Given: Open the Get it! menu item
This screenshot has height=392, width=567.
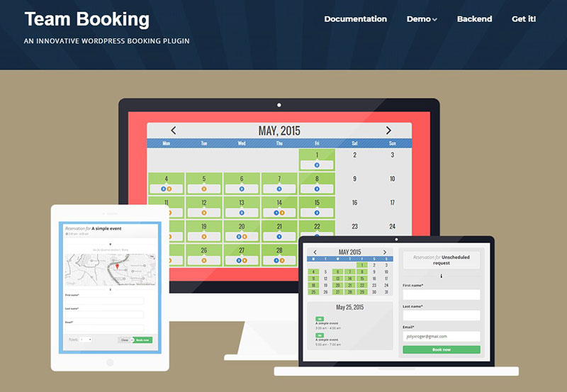Looking at the screenshot, I should click(x=524, y=19).
